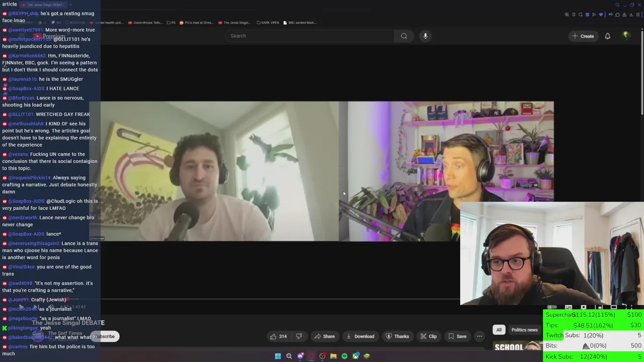
Task: Open the BBC sacked Mast... bookmark
Action: pyautogui.click(x=300, y=23)
